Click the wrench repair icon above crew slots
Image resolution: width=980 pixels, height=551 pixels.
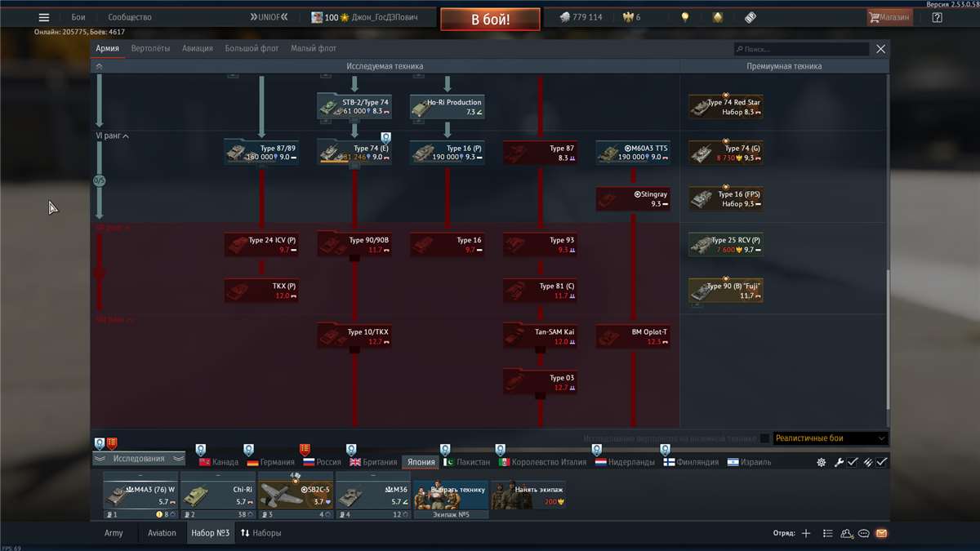[x=839, y=462]
